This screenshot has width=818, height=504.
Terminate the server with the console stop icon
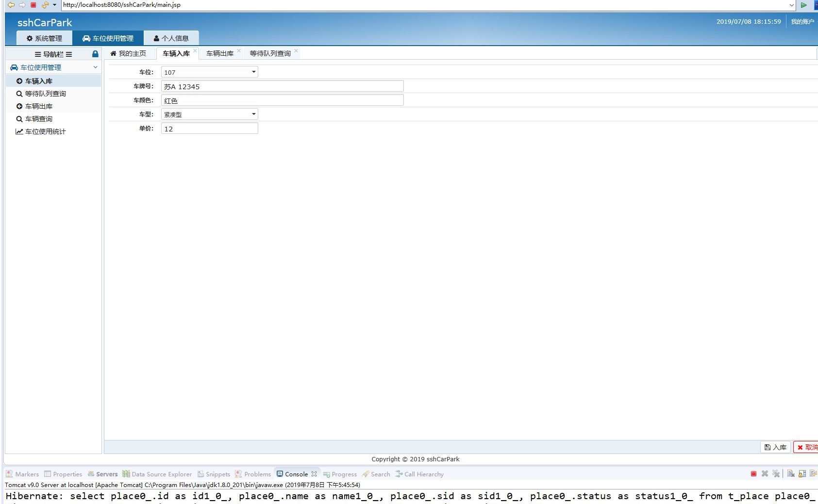click(x=753, y=474)
